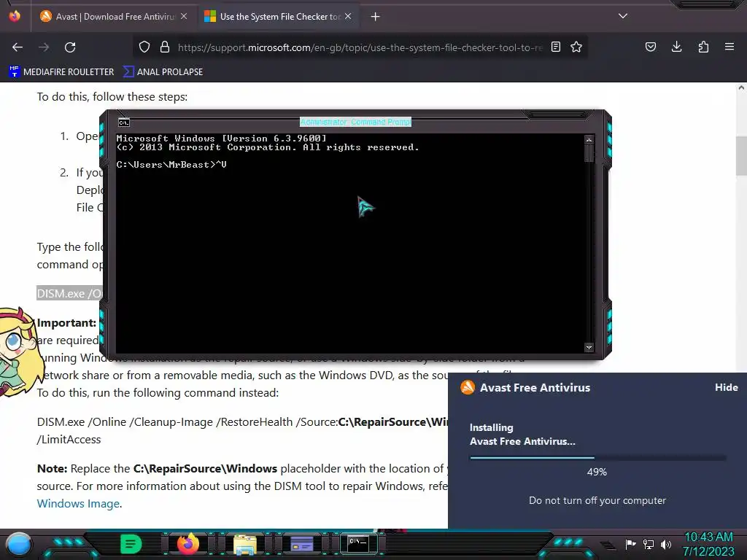The image size is (747, 560).
Task: Click the address bar URL field
Action: 360,47
